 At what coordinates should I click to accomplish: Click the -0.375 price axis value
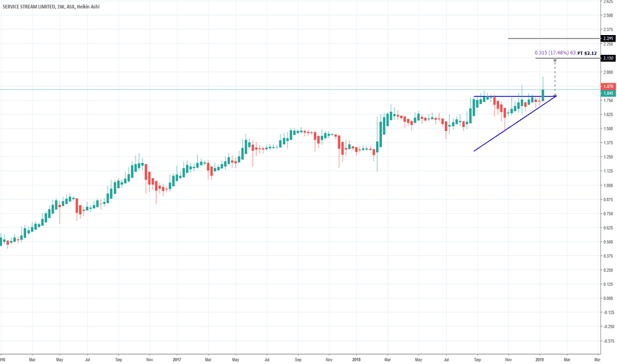pyautogui.click(x=608, y=341)
